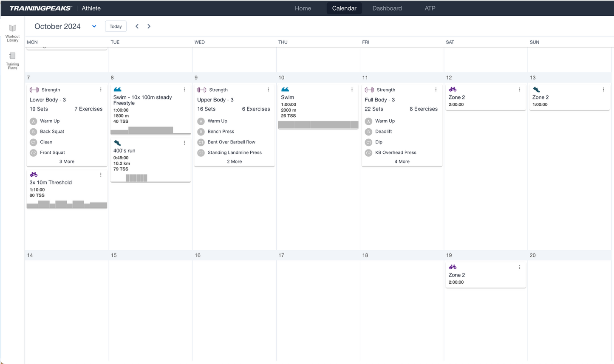Open options menu for October 19 Zone 2 ride
Image resolution: width=614 pixels, height=364 pixels.
pos(519,268)
